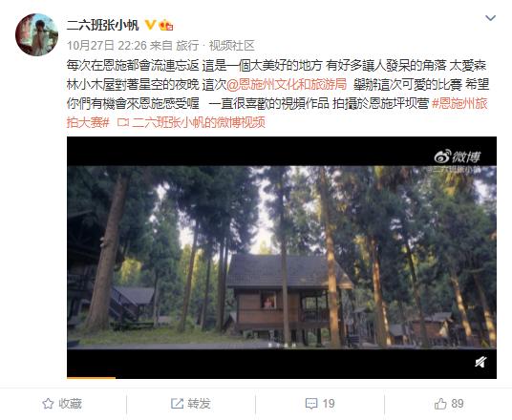Open the #恩施州旅拍大赛# hashtag topic
This screenshot has width=512, height=420.
[x=277, y=113]
